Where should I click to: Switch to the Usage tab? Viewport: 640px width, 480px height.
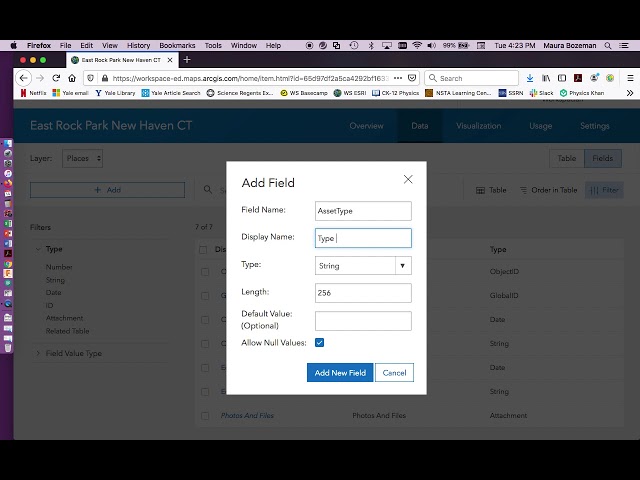click(x=540, y=126)
